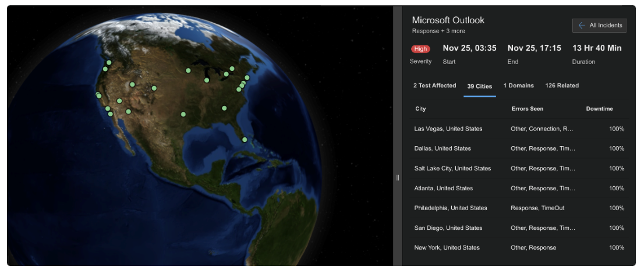Sort by City column header
The width and height of the screenshot is (644, 270).
tap(420, 109)
